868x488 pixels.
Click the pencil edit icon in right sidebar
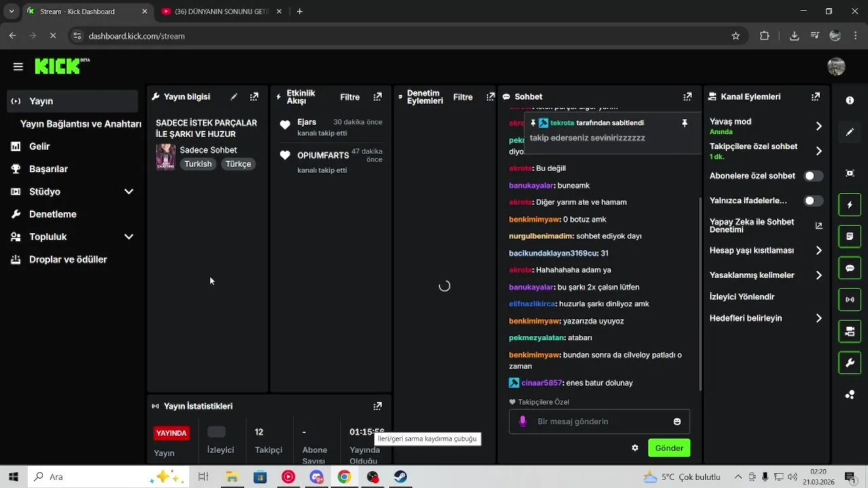point(850,132)
